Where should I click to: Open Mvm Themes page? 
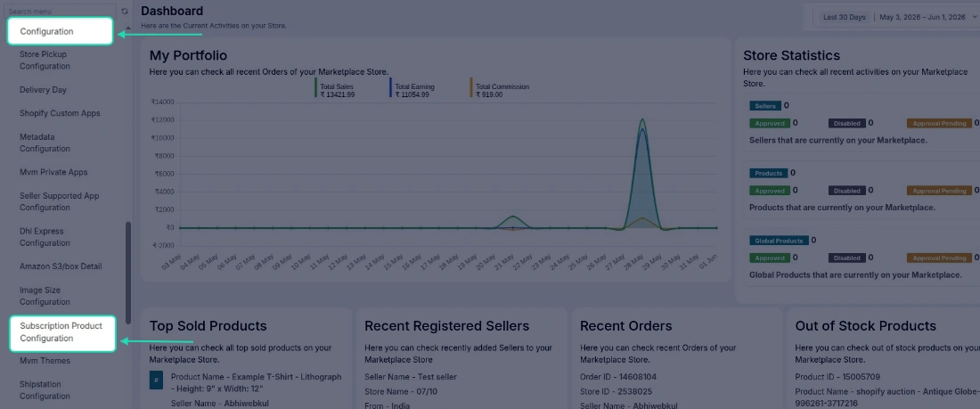[x=45, y=361]
